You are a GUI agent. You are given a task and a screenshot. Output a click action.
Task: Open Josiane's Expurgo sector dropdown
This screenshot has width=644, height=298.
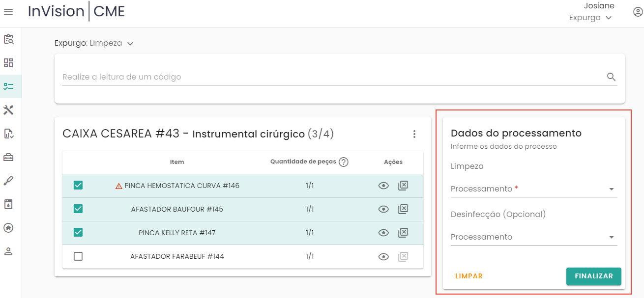point(590,18)
